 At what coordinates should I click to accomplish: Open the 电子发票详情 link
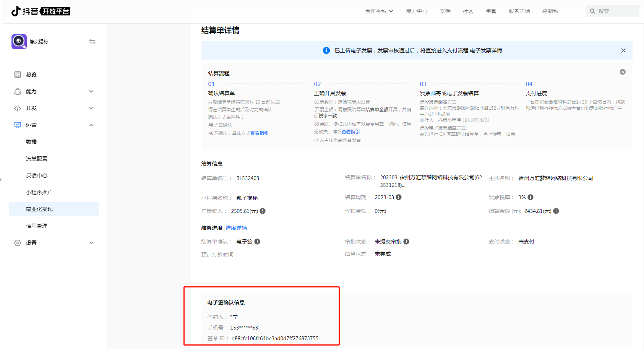[486, 50]
